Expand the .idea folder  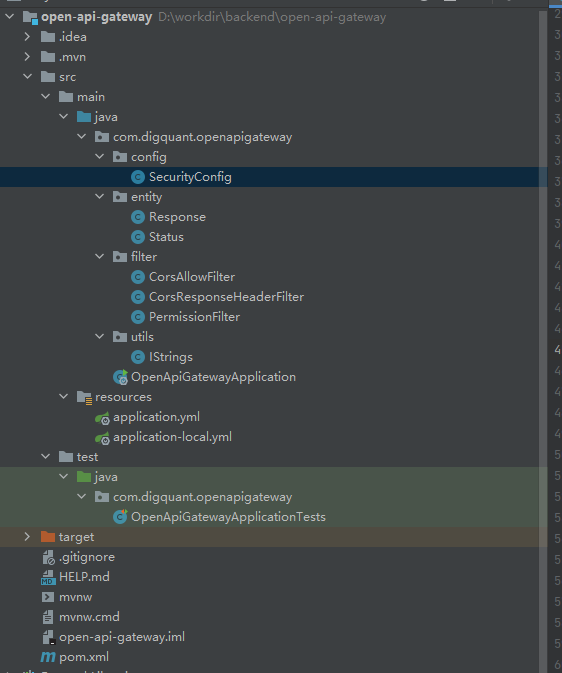point(27,37)
